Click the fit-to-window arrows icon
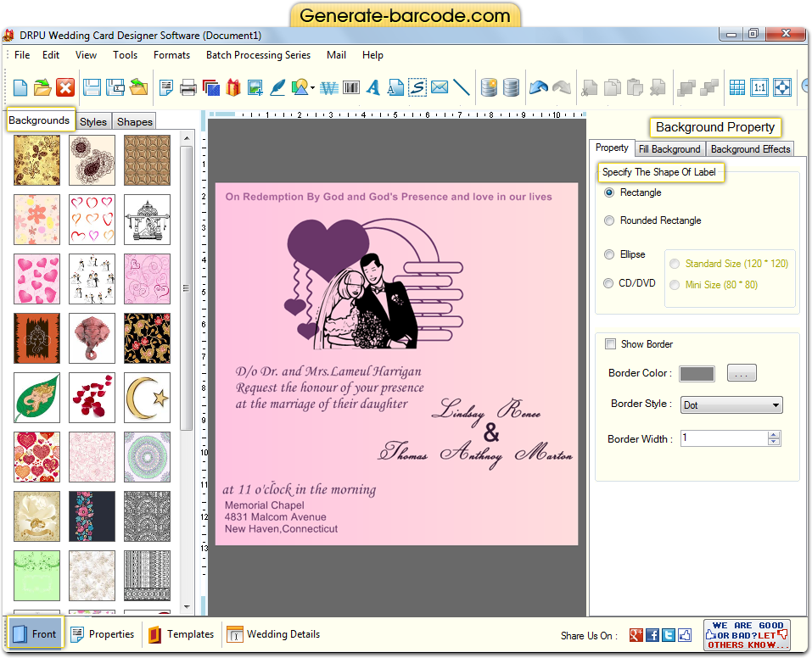Image resolution: width=812 pixels, height=658 pixels. pyautogui.click(x=782, y=87)
